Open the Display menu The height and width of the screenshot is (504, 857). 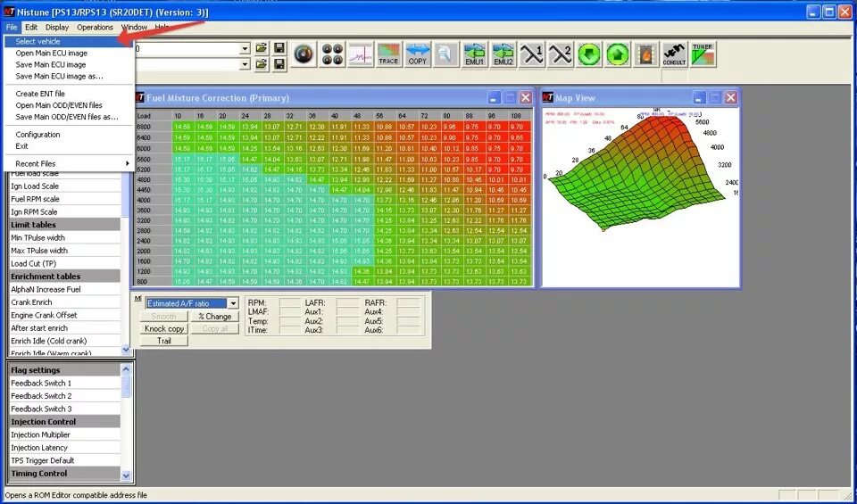pyautogui.click(x=57, y=27)
